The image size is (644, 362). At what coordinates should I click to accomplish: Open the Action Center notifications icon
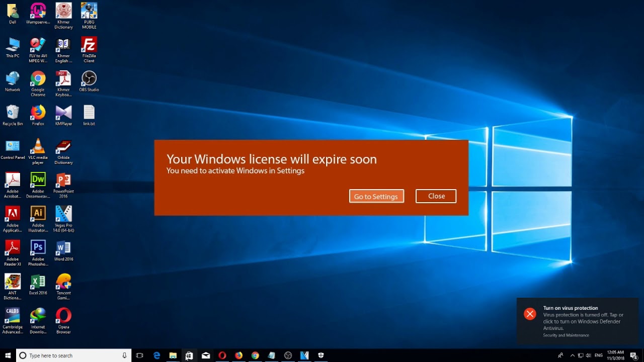[x=635, y=355]
